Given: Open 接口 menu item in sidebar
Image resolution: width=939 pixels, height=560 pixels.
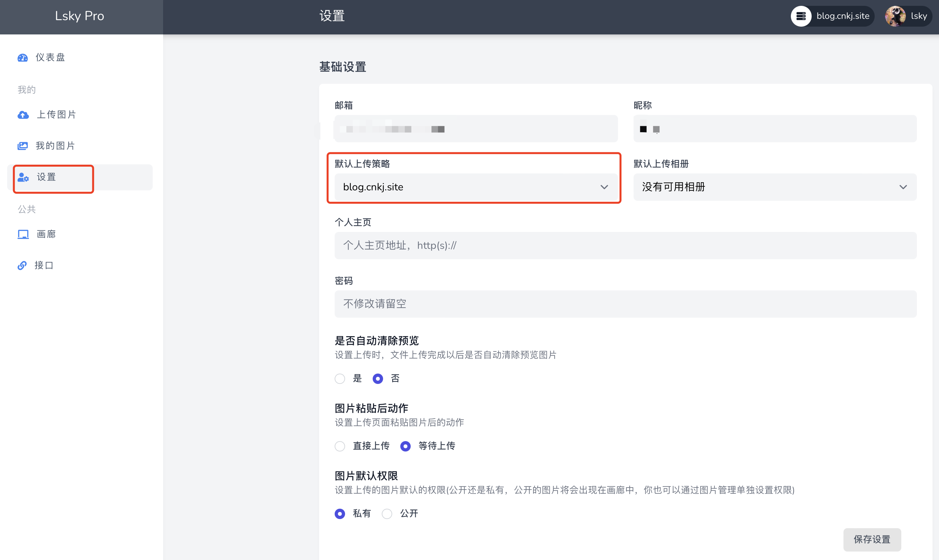Looking at the screenshot, I should tap(44, 265).
